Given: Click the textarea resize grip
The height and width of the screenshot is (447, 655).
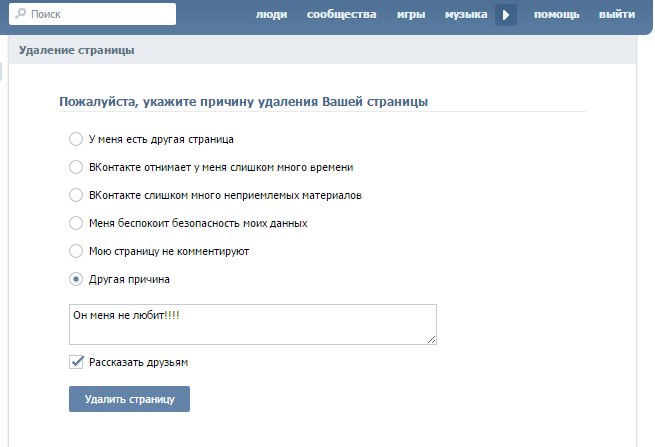Looking at the screenshot, I should point(432,340).
